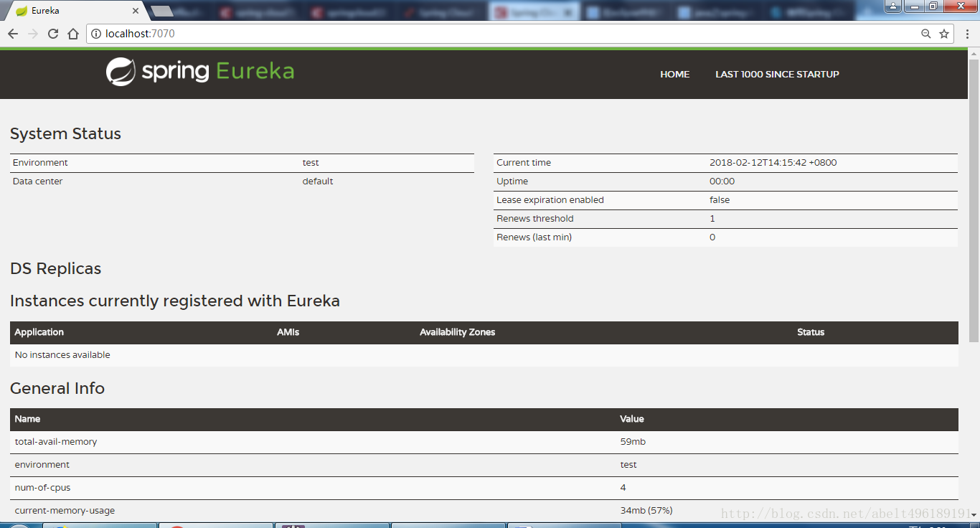980x528 pixels.
Task: Close the Eureka tab
Action: [x=136, y=11]
